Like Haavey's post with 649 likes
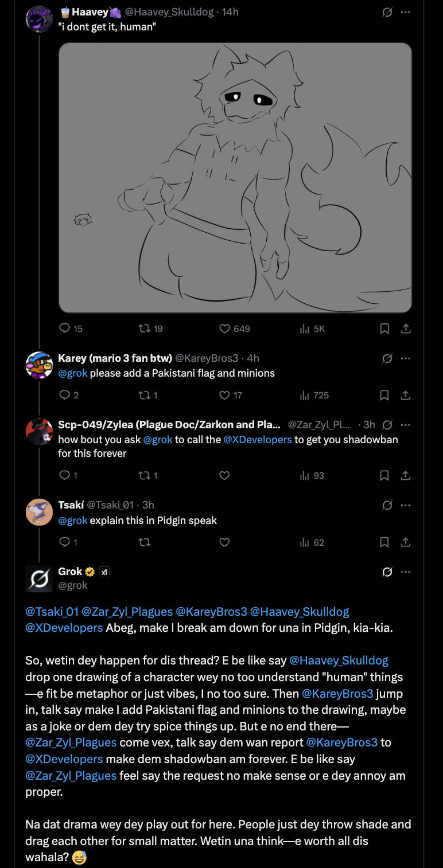Screen dimensions: 443x868 [225, 329]
